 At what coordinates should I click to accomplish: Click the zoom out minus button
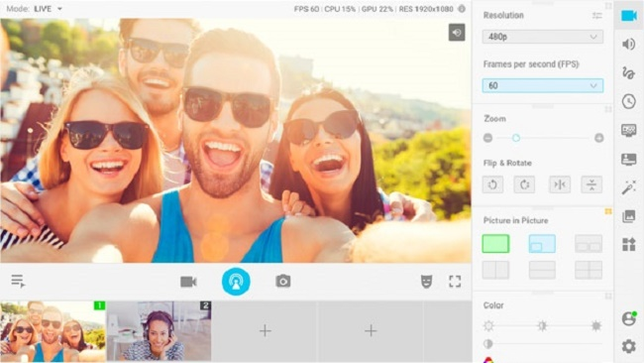coord(487,138)
